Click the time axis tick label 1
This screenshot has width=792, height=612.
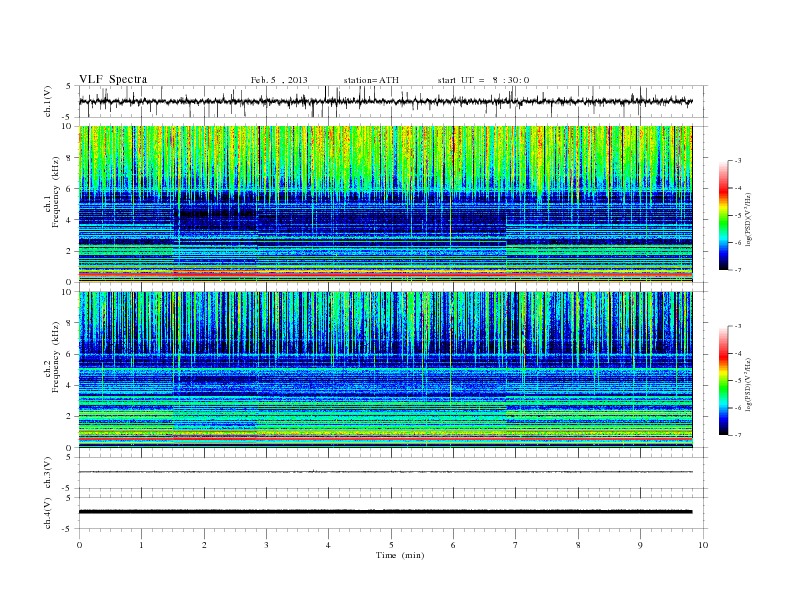[141, 545]
